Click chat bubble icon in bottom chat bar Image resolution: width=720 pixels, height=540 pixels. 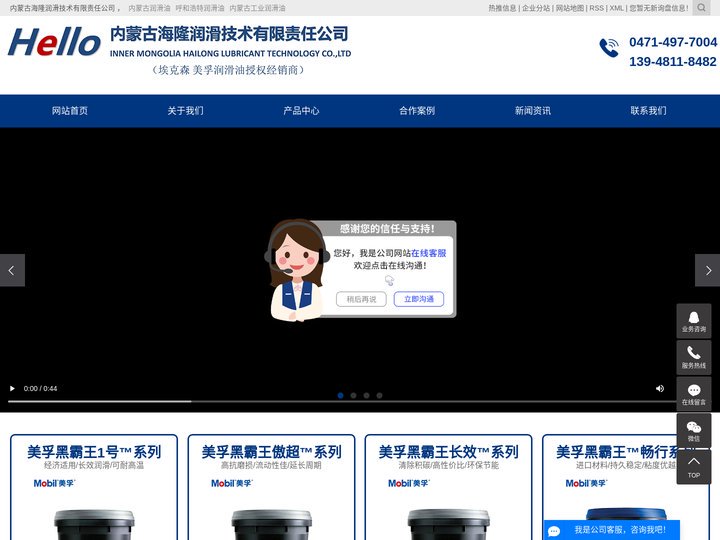(554, 531)
